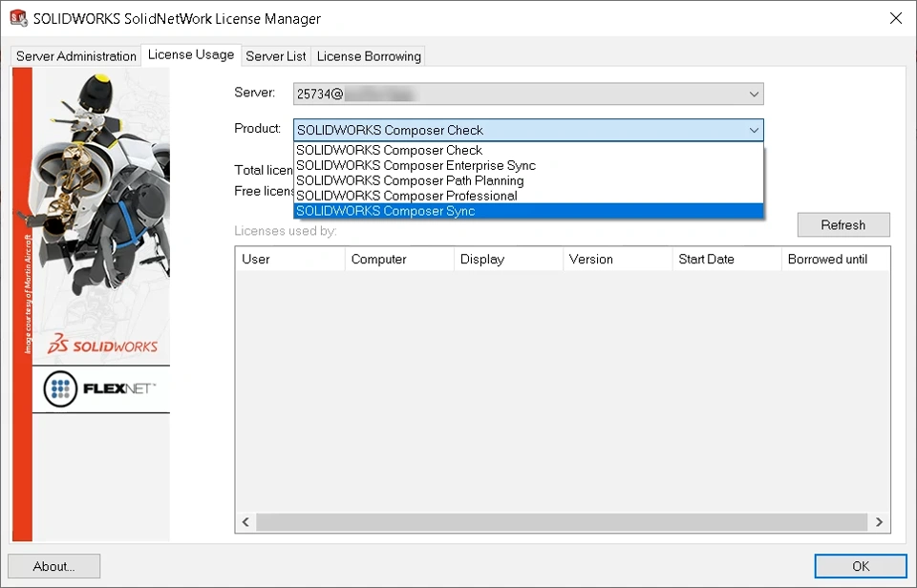This screenshot has height=588, width=917.
Task: Choose SOLIDWORKS Composer Enterprise Sync option
Action: click(x=416, y=165)
